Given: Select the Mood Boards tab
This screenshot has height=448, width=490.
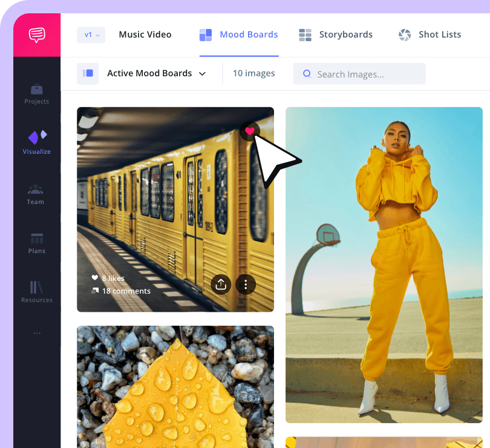Looking at the screenshot, I should (x=239, y=35).
